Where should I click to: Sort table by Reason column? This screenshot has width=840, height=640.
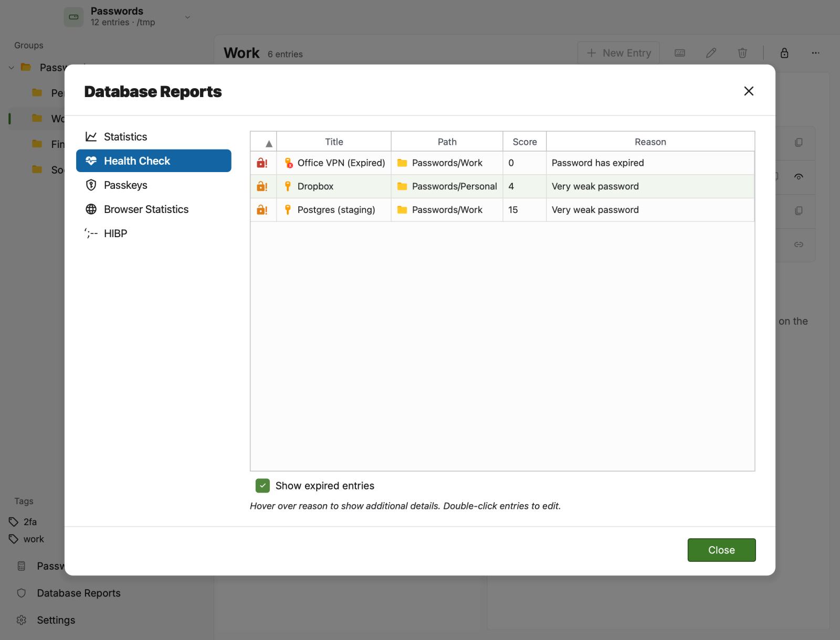pyautogui.click(x=650, y=142)
